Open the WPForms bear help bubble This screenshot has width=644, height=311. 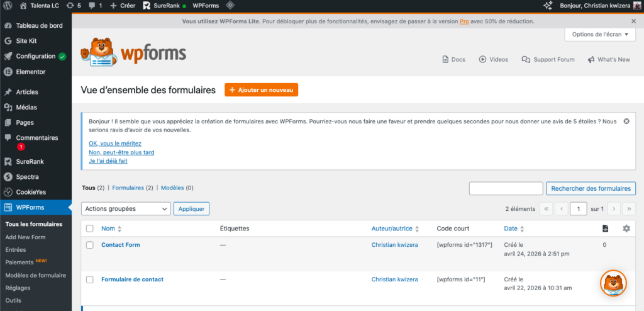pos(614,283)
